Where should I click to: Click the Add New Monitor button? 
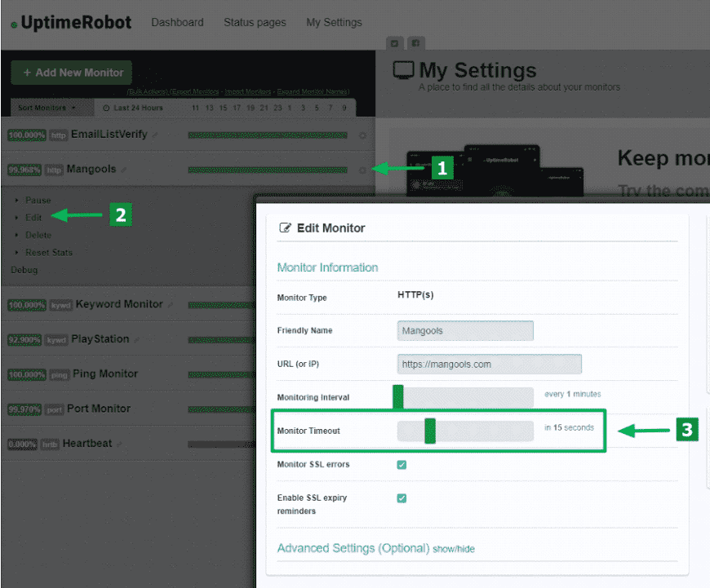pyautogui.click(x=71, y=72)
